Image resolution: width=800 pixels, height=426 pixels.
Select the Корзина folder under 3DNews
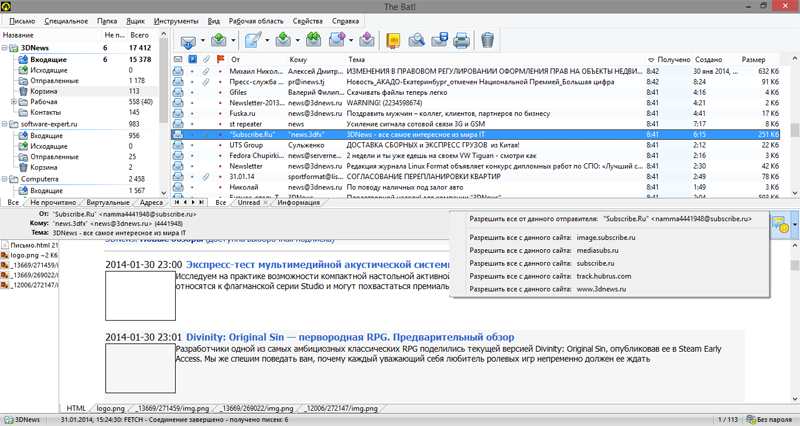pyautogui.click(x=43, y=91)
